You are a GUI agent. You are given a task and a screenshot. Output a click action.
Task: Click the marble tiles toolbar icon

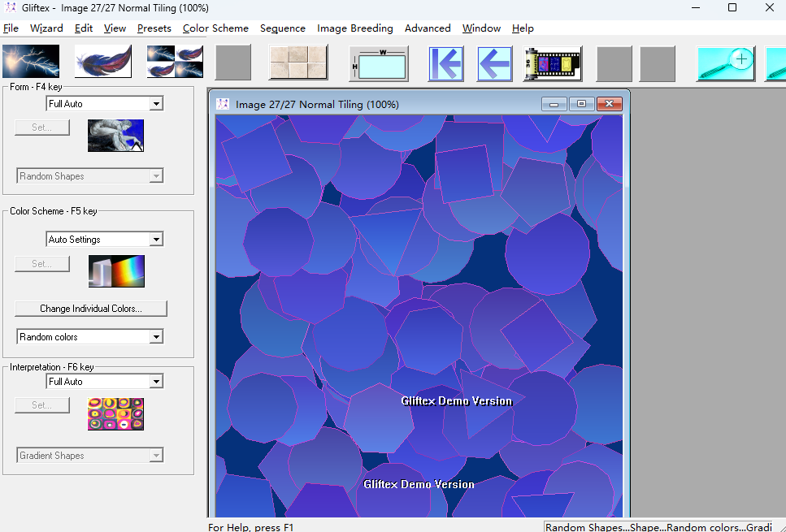298,63
